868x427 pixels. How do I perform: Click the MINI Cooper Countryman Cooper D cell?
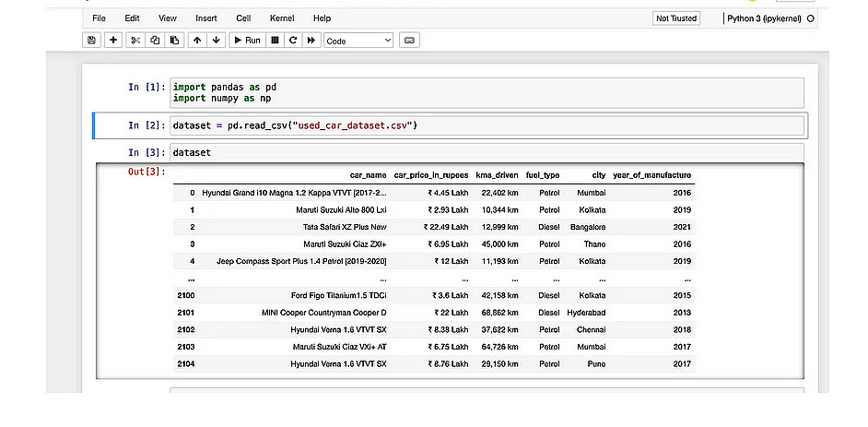pyautogui.click(x=323, y=313)
